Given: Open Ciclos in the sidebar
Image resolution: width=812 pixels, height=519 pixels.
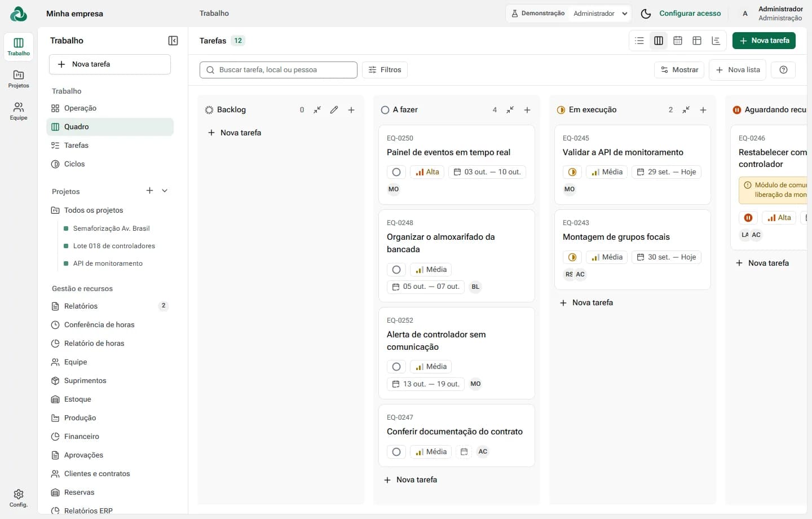Looking at the screenshot, I should pos(110,164).
